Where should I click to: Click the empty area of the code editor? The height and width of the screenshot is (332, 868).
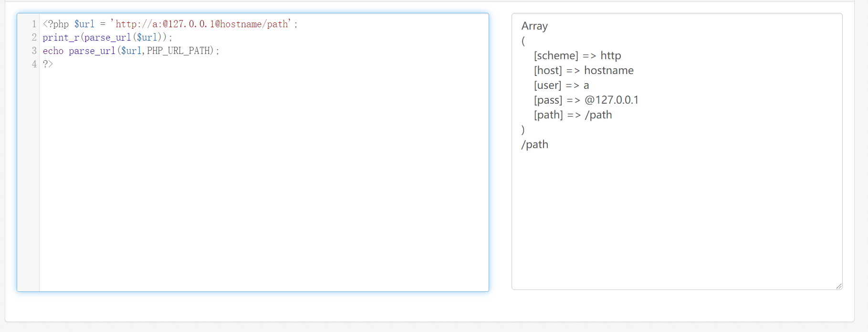(262, 182)
